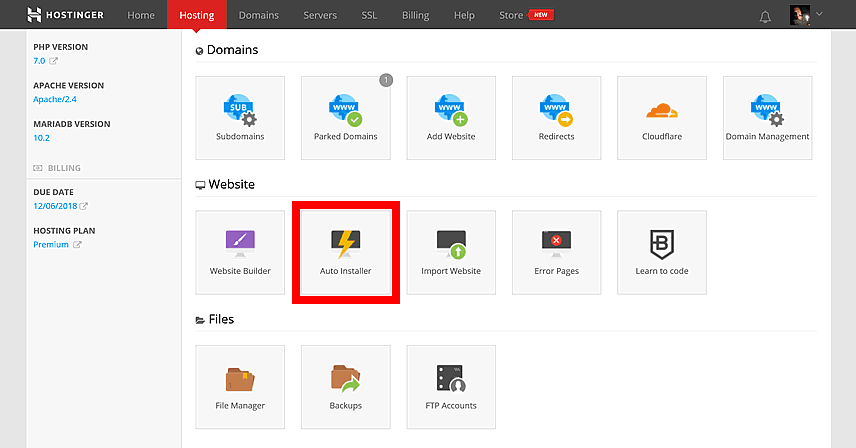Open Parked Domains tile
Image resolution: width=856 pixels, height=448 pixels.
point(346,118)
